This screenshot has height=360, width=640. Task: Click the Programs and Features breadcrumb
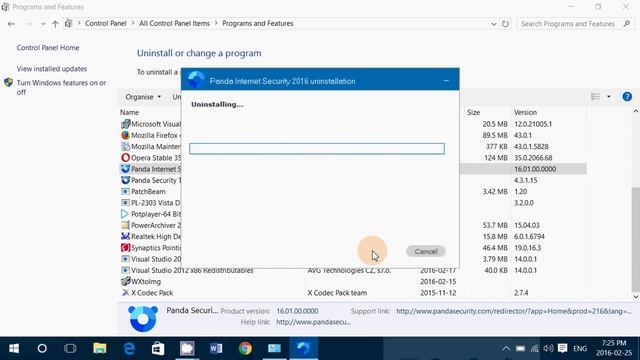[258, 24]
